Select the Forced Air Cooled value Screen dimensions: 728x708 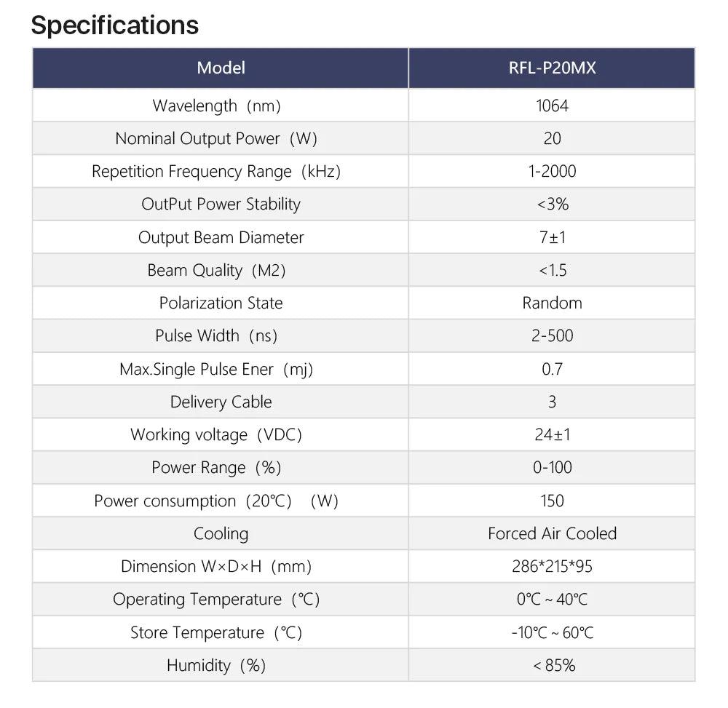point(552,533)
